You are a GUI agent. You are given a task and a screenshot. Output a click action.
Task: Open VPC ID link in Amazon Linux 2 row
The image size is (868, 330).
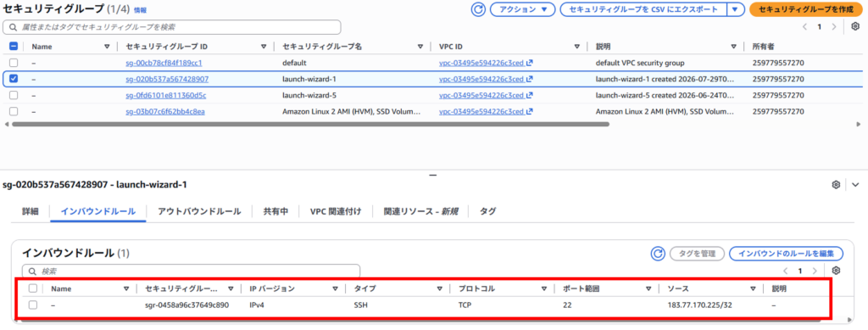pyautogui.click(x=481, y=111)
